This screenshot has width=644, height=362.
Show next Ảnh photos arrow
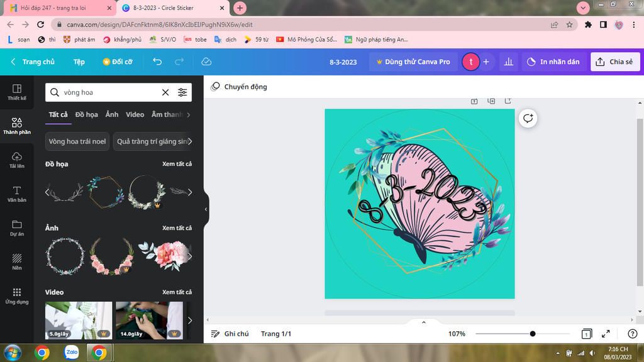tap(190, 256)
